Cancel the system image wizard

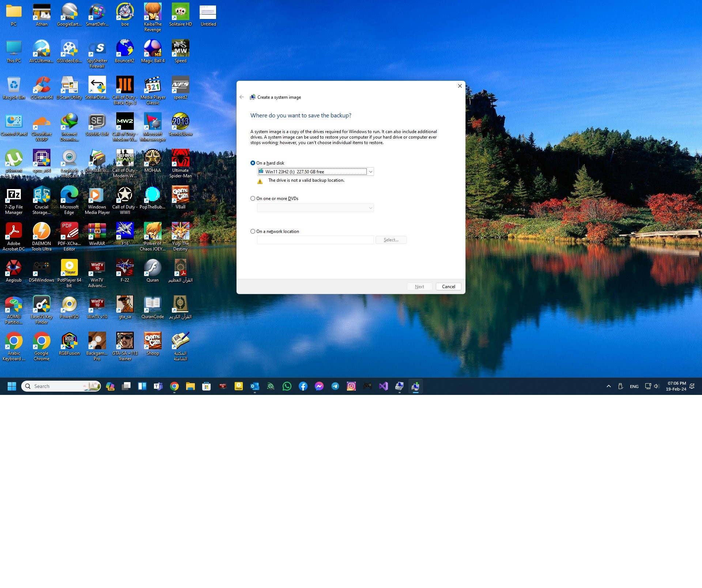(x=448, y=286)
